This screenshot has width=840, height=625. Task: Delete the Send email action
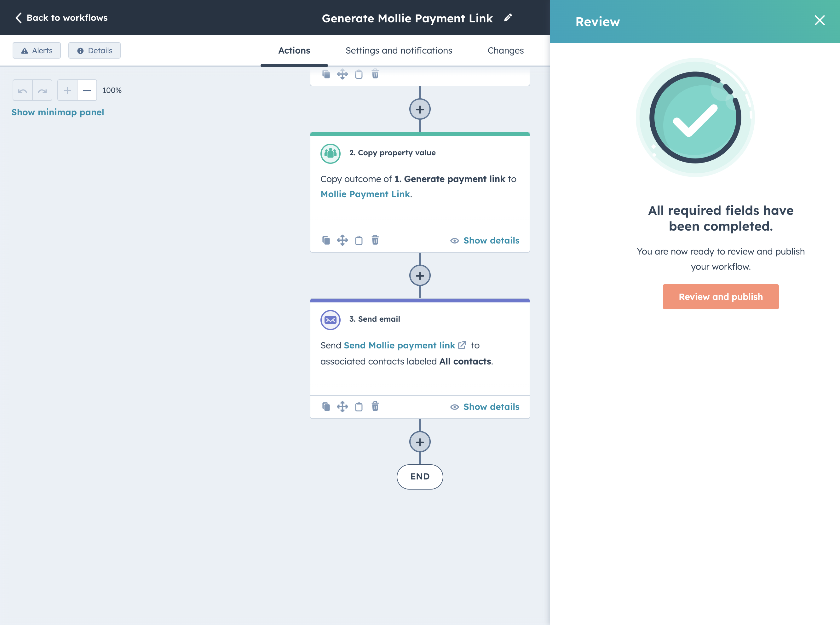pos(375,406)
